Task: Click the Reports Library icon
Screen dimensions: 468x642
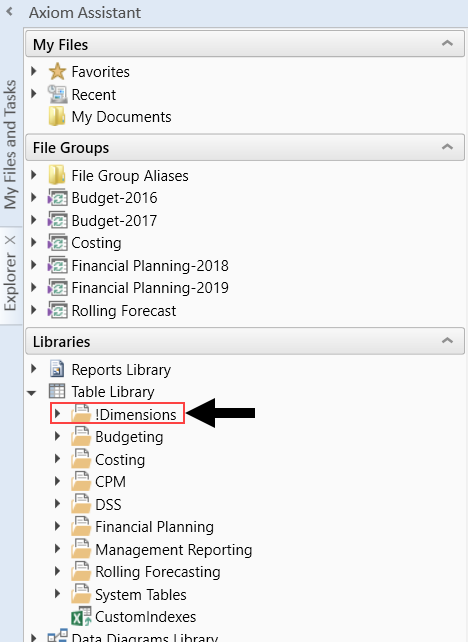Action: (x=57, y=369)
